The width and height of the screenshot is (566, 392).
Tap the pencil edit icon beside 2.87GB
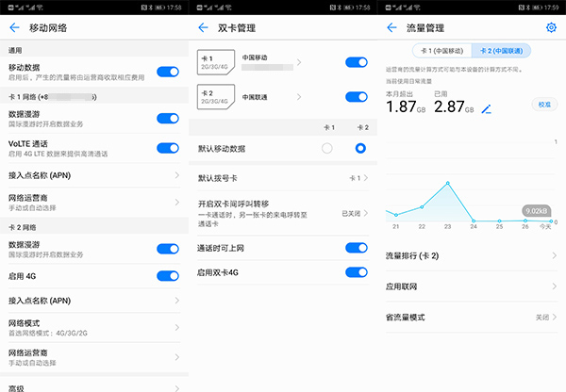point(487,109)
